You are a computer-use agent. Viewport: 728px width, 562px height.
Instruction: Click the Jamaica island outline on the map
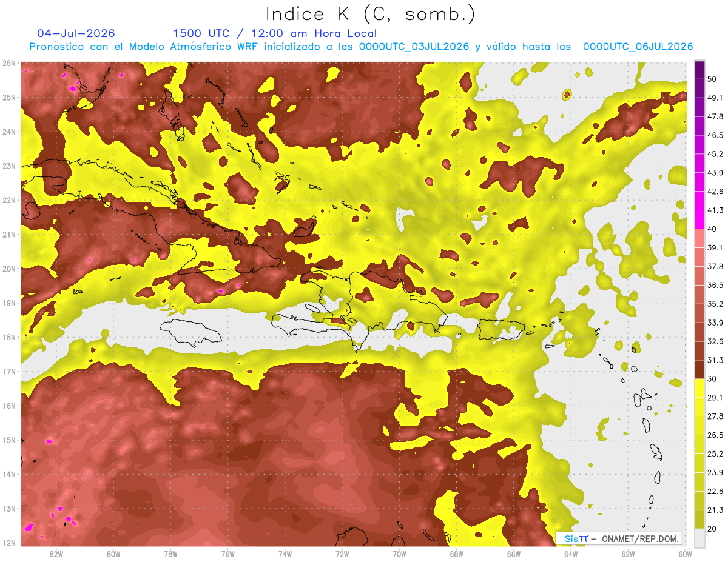coord(190,333)
